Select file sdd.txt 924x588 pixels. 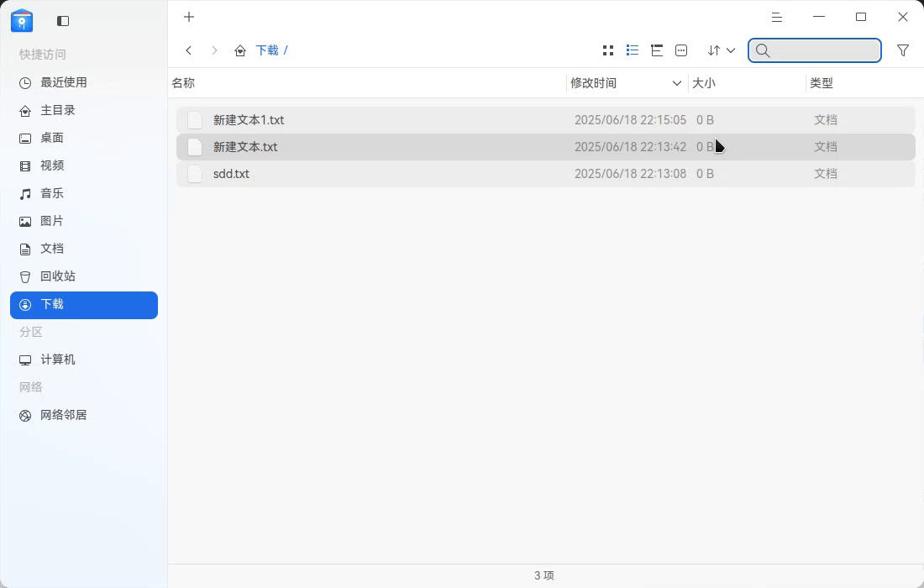pyautogui.click(x=546, y=174)
